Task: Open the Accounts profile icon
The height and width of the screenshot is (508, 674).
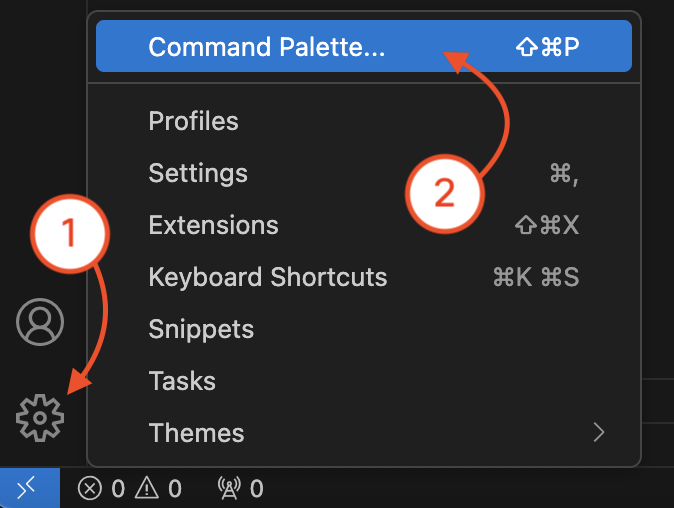Action: point(40,322)
